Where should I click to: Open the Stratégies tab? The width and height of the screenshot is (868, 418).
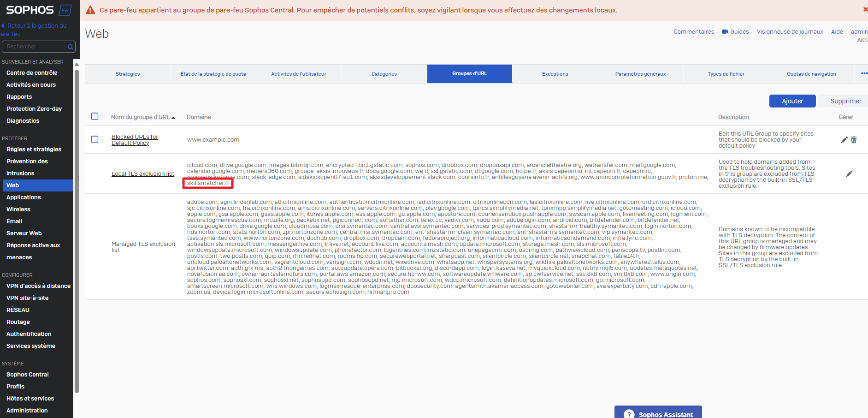tap(128, 74)
